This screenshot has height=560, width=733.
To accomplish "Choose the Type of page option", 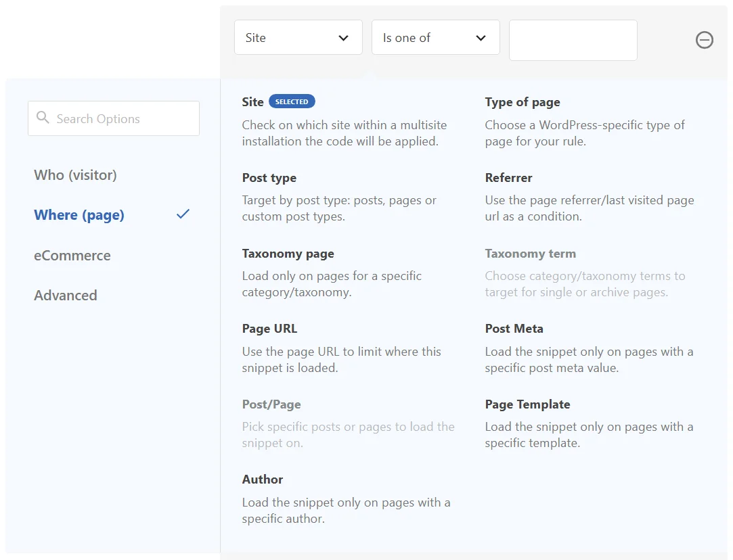I will coord(522,102).
